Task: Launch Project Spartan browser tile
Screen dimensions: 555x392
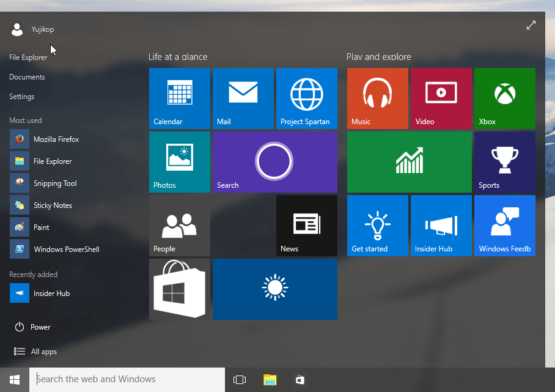Action: coord(307,98)
